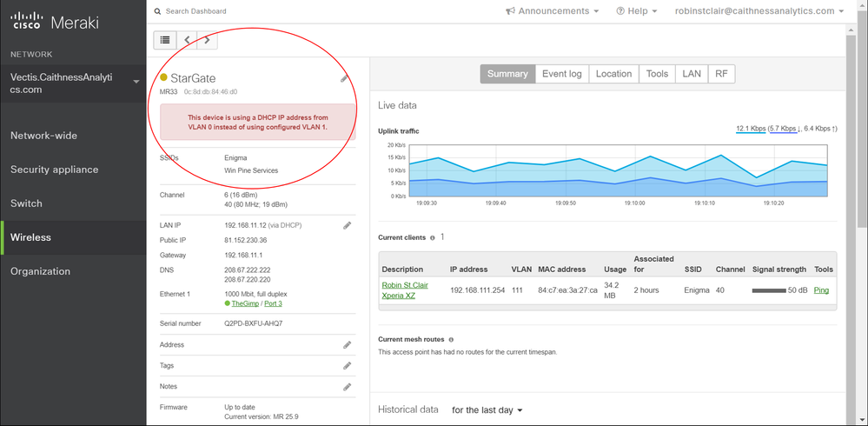Viewport: 868px width, 426px height.
Task: Go to next access point arrow
Action: 207,40
